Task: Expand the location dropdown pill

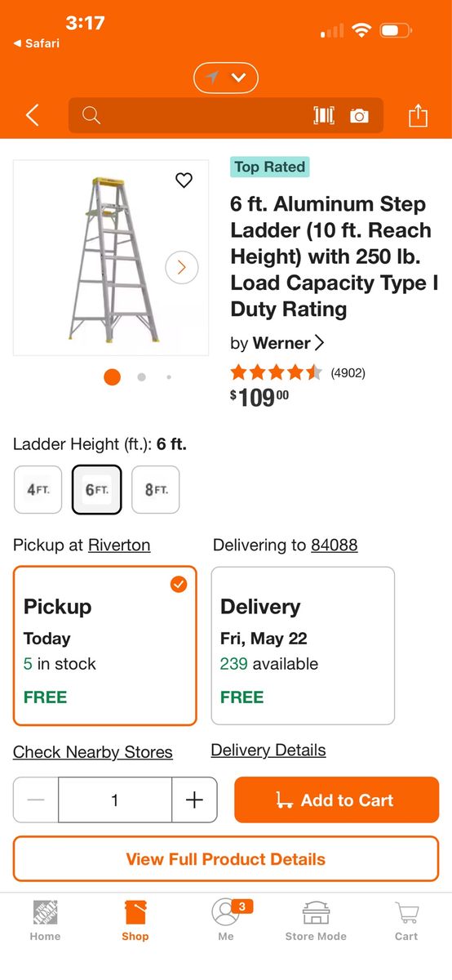Action: tap(226, 78)
